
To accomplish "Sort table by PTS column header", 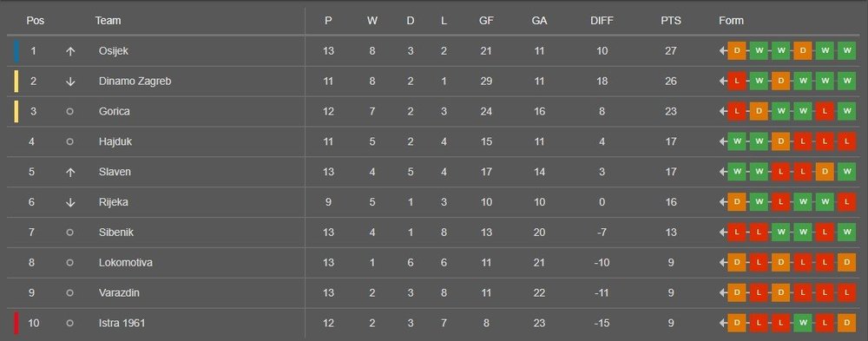I will (x=671, y=21).
